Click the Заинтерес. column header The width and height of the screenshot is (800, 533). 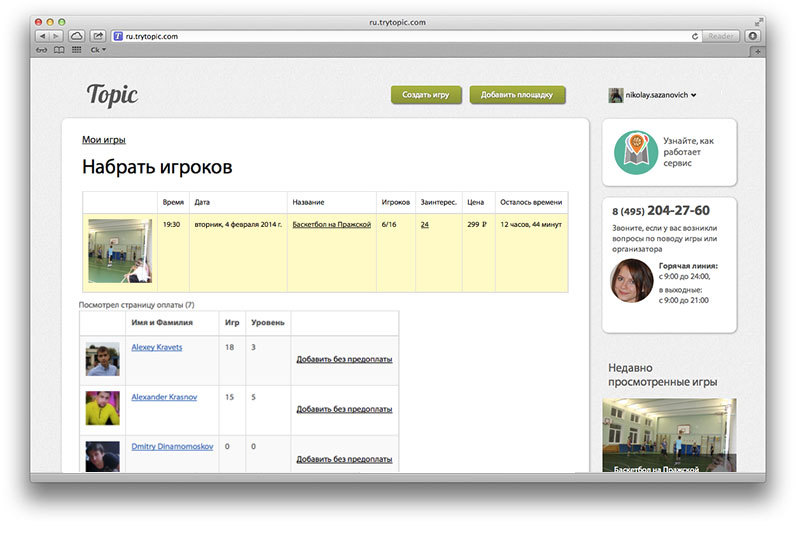pyautogui.click(x=438, y=202)
